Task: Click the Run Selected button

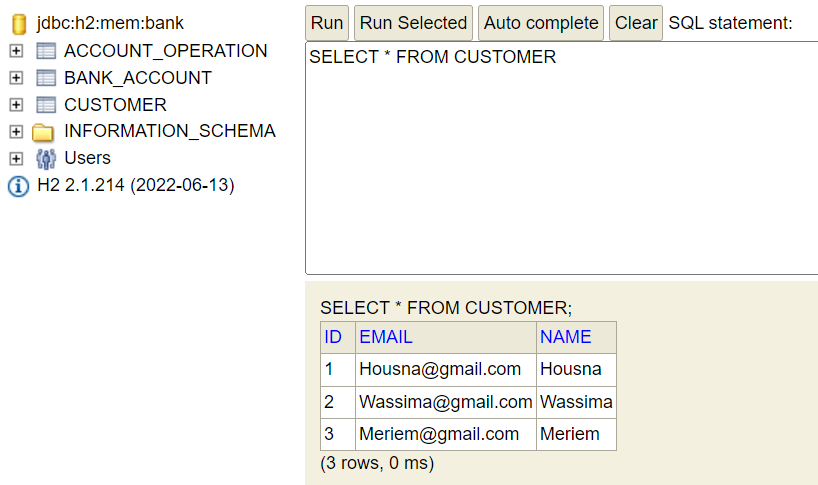Action: tap(413, 23)
